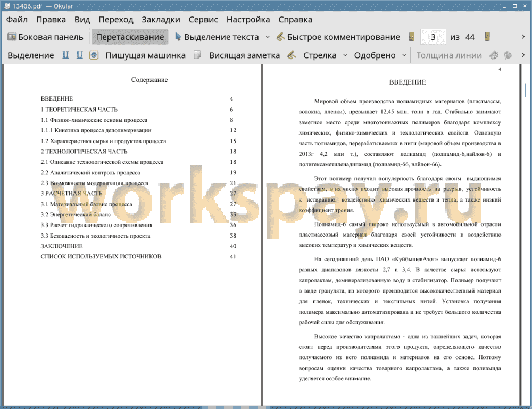Open the Правка menu

51,20
